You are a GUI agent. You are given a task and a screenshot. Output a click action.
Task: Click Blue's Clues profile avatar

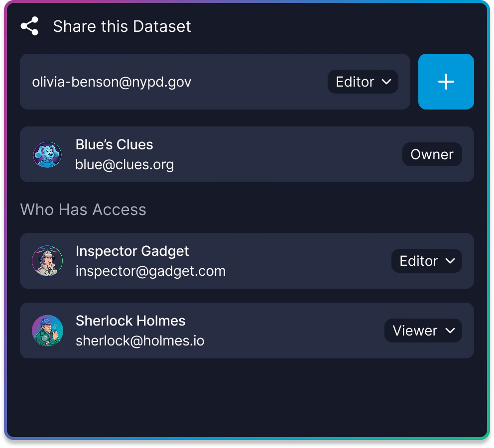(x=47, y=154)
